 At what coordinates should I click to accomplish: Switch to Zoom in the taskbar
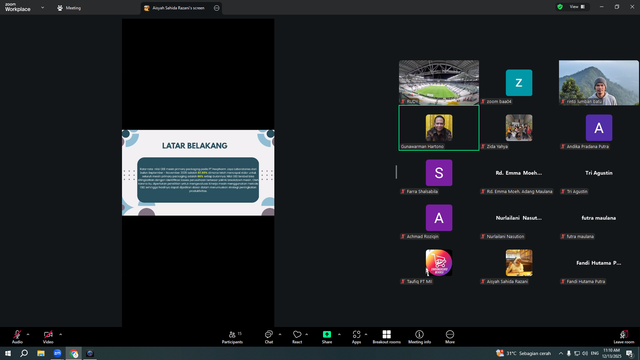(57, 353)
